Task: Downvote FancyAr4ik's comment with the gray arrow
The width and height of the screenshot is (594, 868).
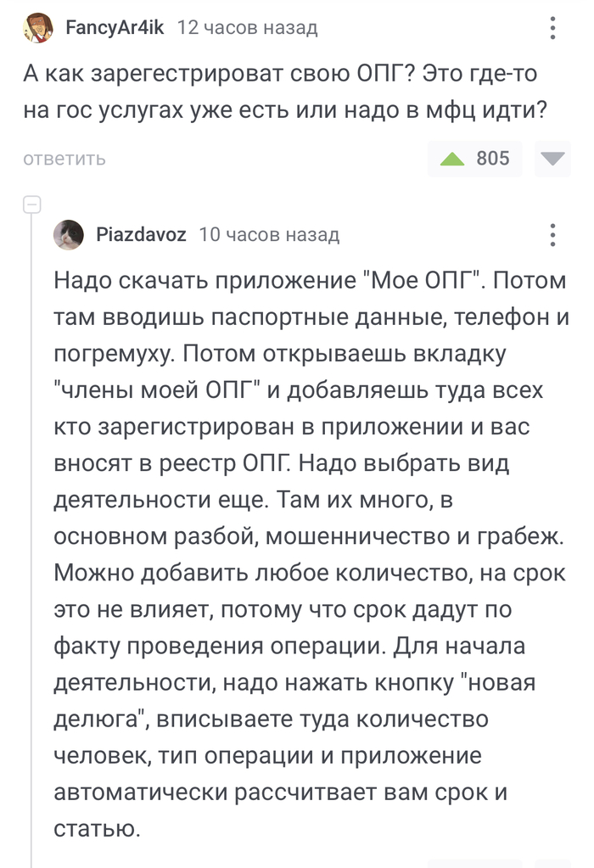Action: point(555,159)
